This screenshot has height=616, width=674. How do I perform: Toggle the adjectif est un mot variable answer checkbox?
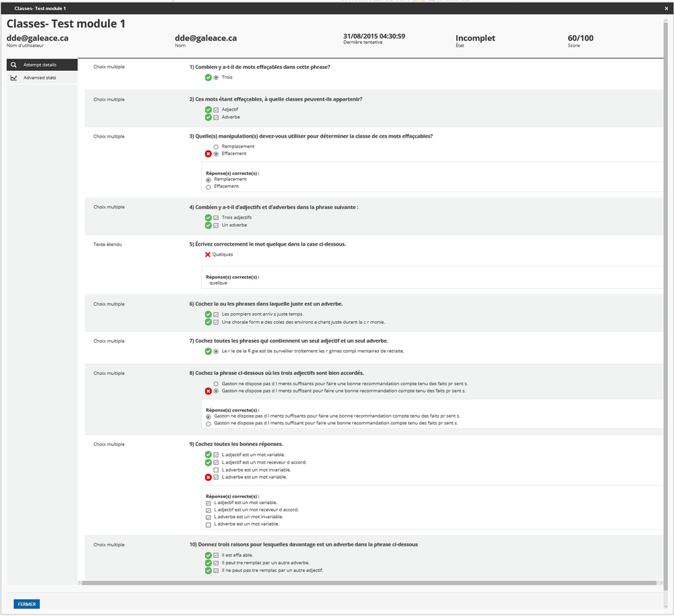click(x=216, y=455)
